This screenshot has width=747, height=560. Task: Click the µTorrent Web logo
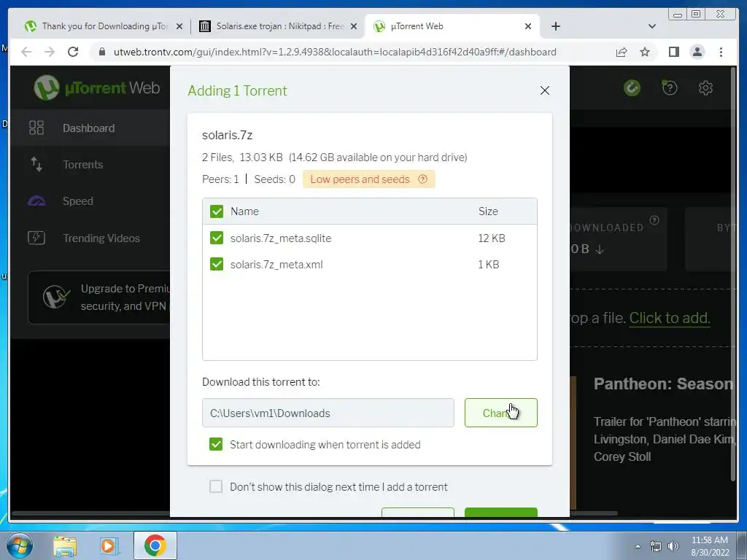(x=97, y=87)
